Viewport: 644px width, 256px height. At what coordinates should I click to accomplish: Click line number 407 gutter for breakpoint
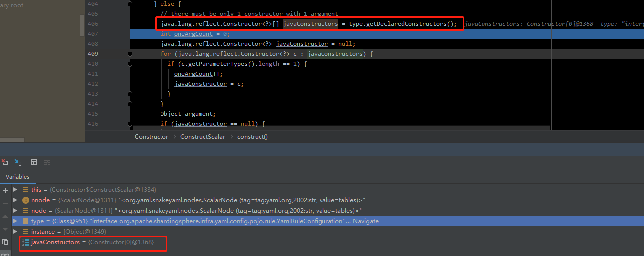tap(93, 34)
